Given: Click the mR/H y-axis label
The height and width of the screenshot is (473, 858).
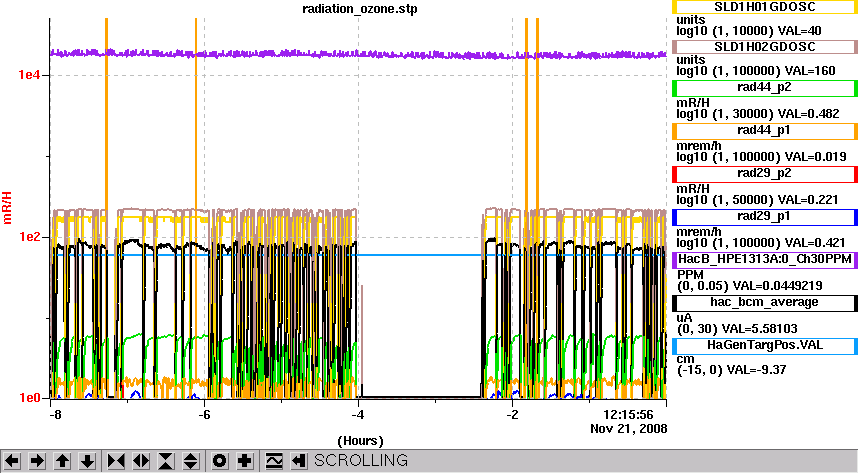Looking at the screenshot, I should (x=7, y=208).
